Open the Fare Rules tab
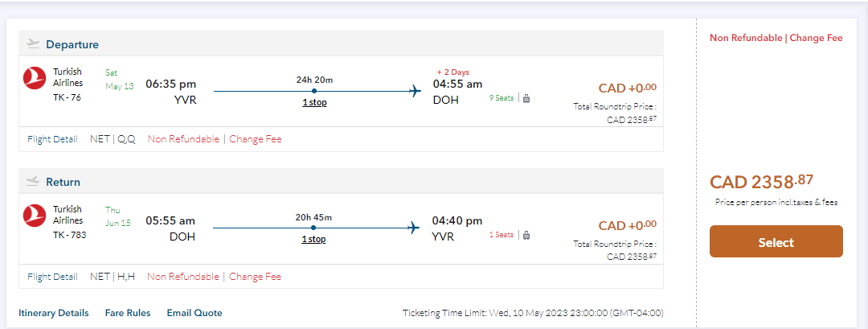Image resolution: width=868 pixels, height=329 pixels. (128, 313)
